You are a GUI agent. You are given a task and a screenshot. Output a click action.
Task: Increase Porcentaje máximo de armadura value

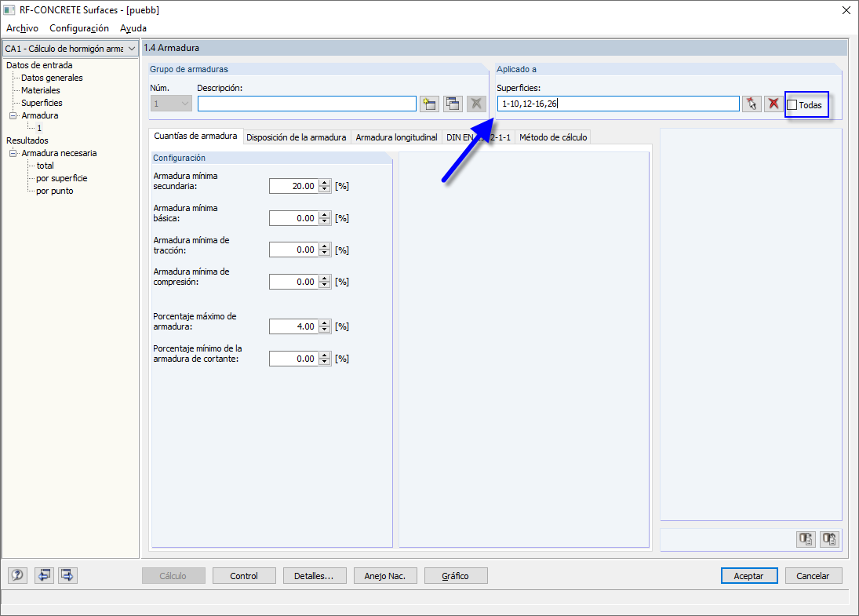click(325, 323)
